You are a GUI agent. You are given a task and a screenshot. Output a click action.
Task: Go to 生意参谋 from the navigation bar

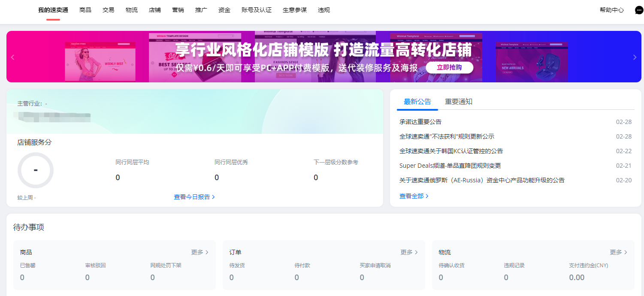294,10
